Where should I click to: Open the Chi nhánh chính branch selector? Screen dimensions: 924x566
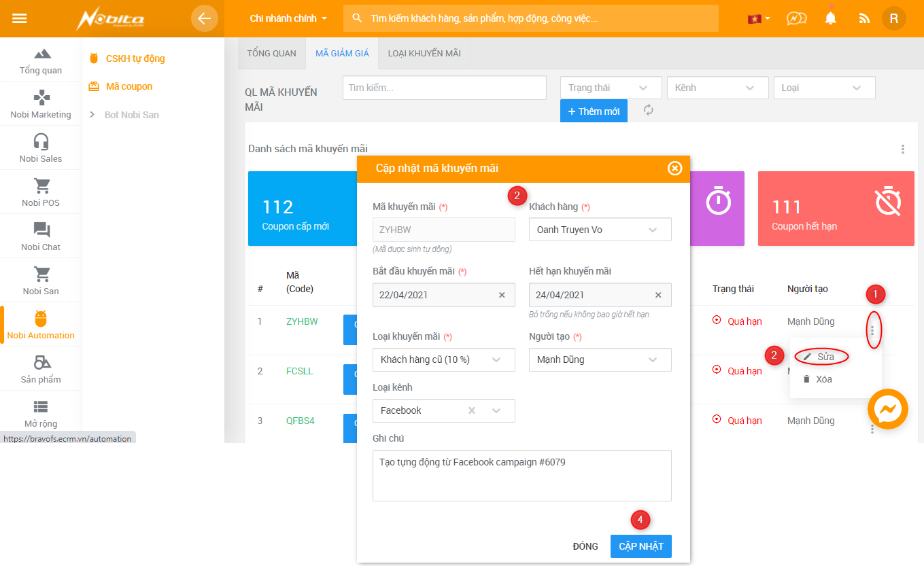288,18
